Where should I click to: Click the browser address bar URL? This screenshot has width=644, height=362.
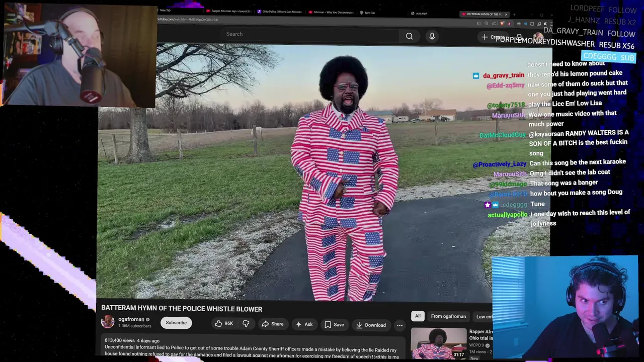188,19
